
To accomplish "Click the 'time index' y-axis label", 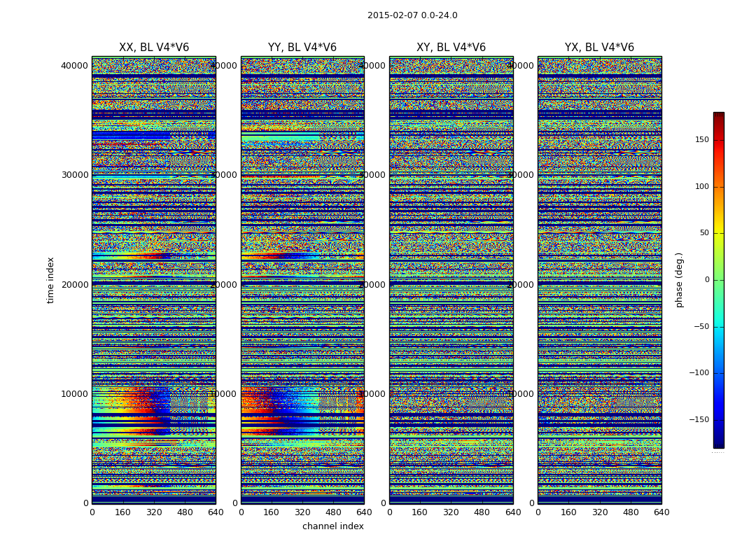I will point(50,280).
